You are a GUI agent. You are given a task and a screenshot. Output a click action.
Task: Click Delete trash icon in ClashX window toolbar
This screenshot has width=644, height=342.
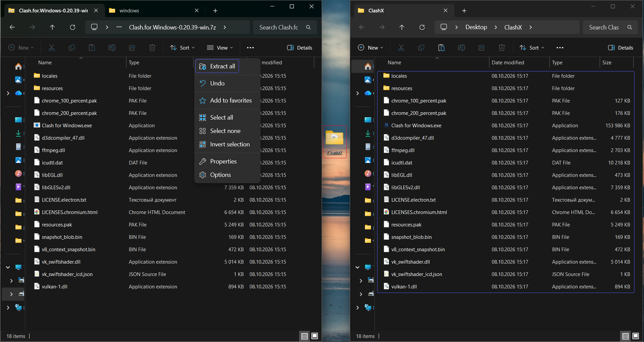(x=502, y=48)
